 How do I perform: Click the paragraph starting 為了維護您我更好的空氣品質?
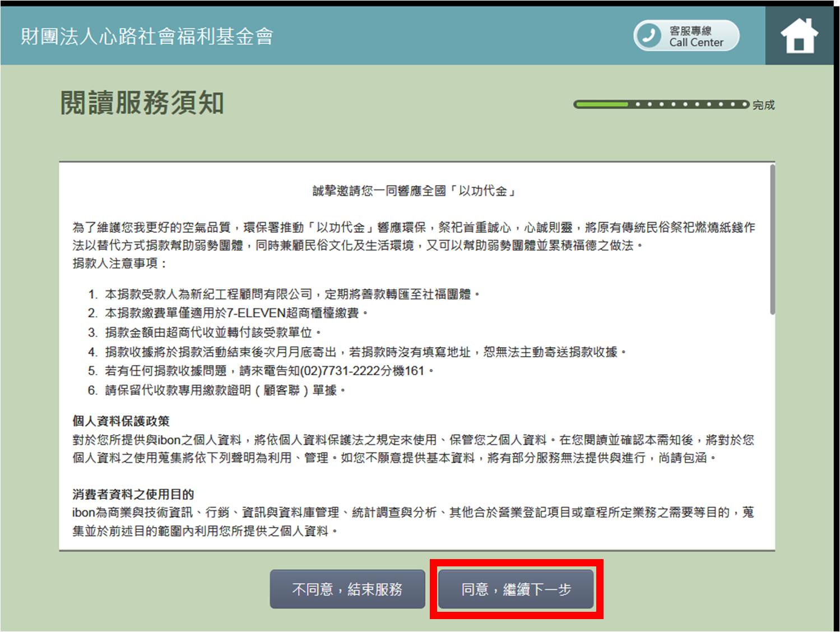click(x=414, y=236)
